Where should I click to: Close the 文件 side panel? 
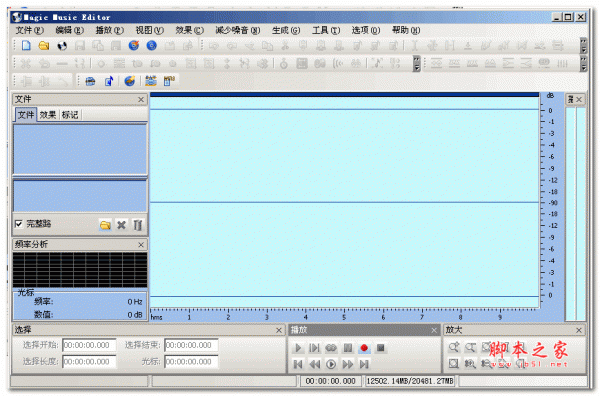pyautogui.click(x=141, y=99)
